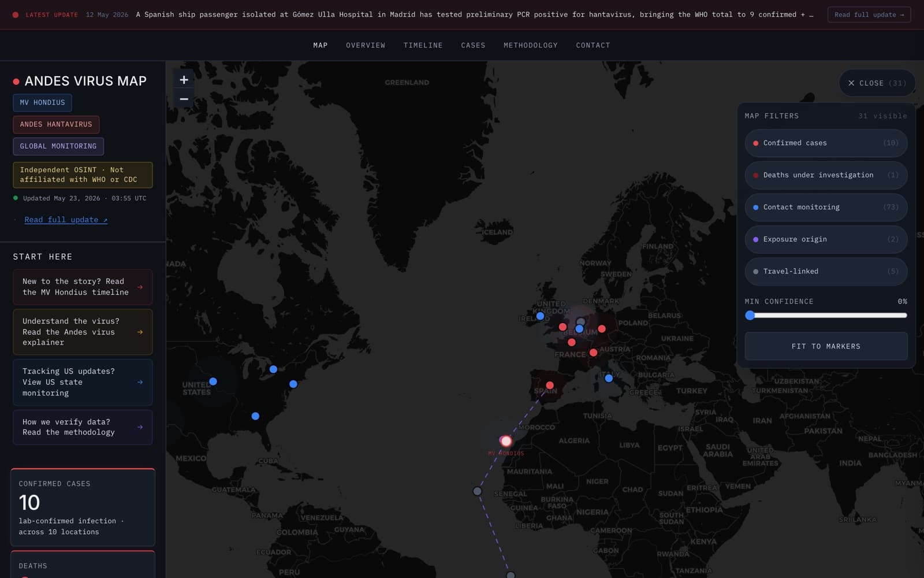Toggle Deaths under investigation filter
Screen dimensions: 924x578
tap(826, 175)
